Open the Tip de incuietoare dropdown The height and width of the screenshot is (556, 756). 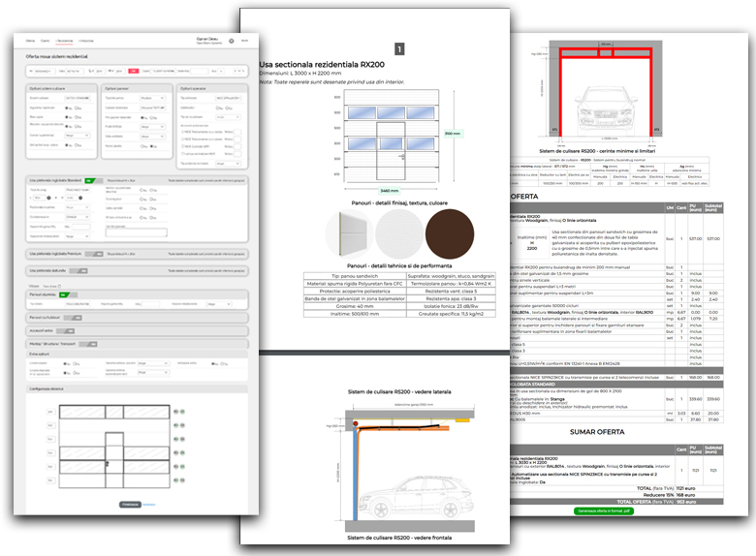(x=228, y=117)
